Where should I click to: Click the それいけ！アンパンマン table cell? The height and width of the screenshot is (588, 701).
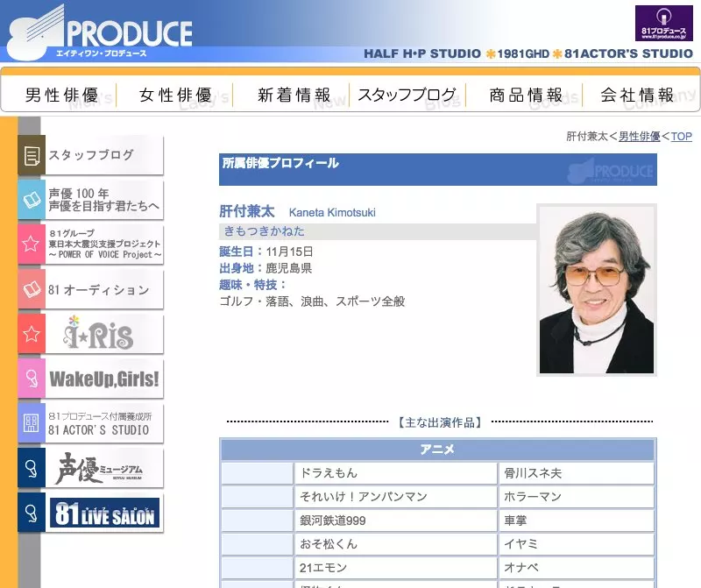(396, 497)
